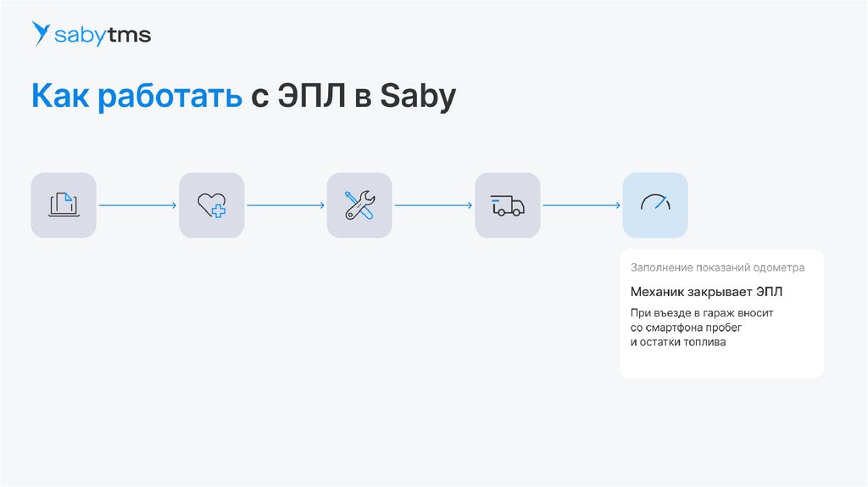Click the highlighted odometer gauge icon
Viewport: 868px width, 487px height.
point(655,204)
